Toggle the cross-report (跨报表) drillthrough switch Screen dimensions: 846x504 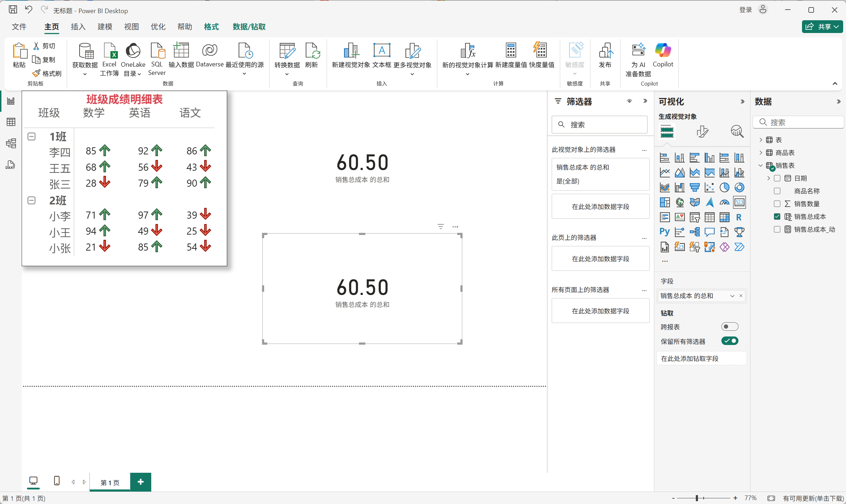(x=730, y=327)
